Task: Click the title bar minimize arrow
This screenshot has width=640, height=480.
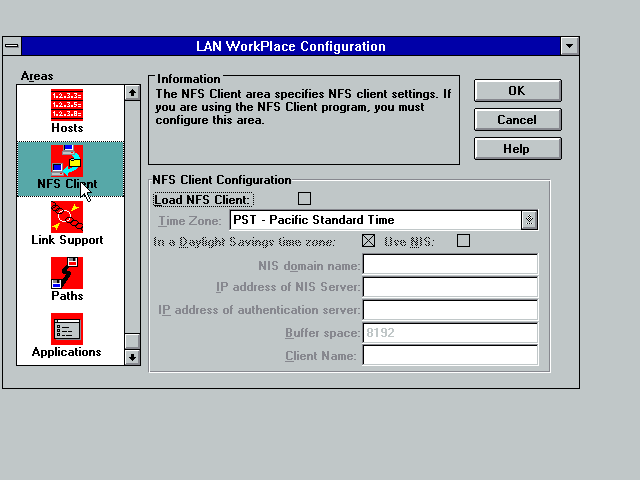Action: 570,46
